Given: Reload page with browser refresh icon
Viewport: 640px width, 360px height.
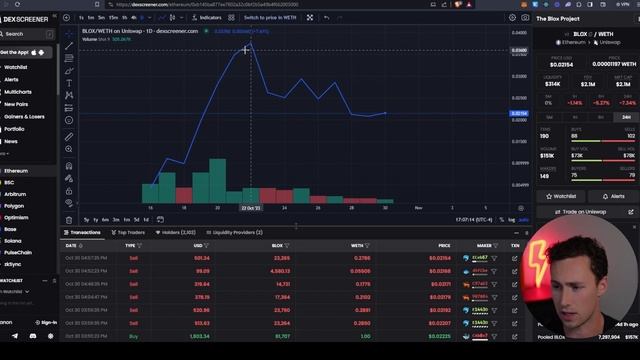Looking at the screenshot, I should pos(17,4).
